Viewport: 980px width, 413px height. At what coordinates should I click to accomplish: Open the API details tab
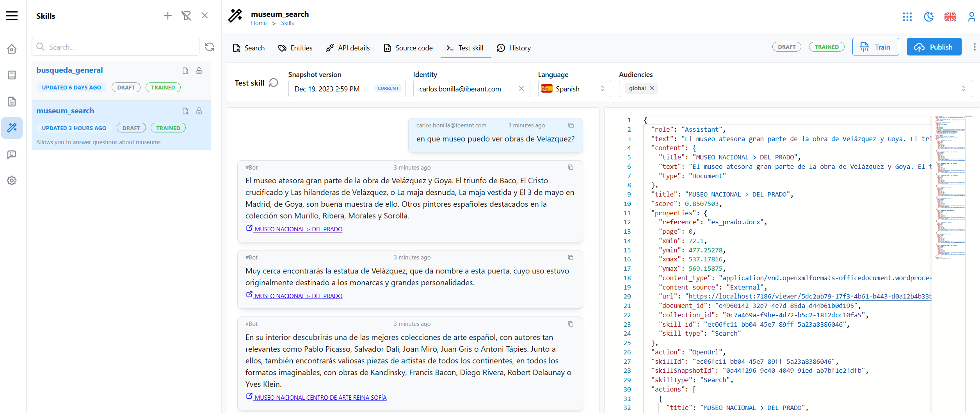click(348, 48)
